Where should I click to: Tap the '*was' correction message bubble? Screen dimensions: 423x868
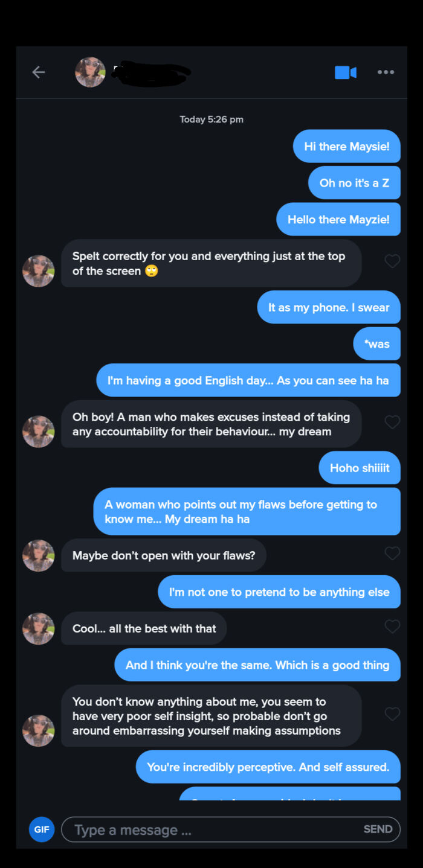pyautogui.click(x=376, y=343)
